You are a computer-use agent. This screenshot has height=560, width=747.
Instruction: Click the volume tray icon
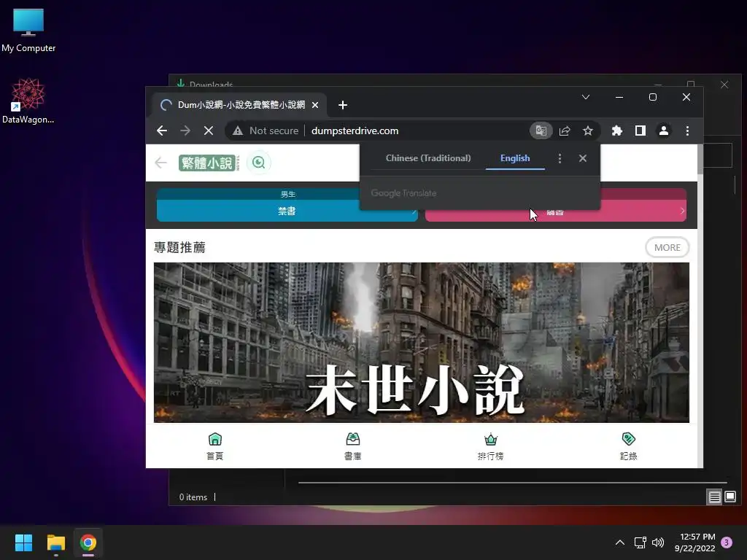(x=658, y=542)
